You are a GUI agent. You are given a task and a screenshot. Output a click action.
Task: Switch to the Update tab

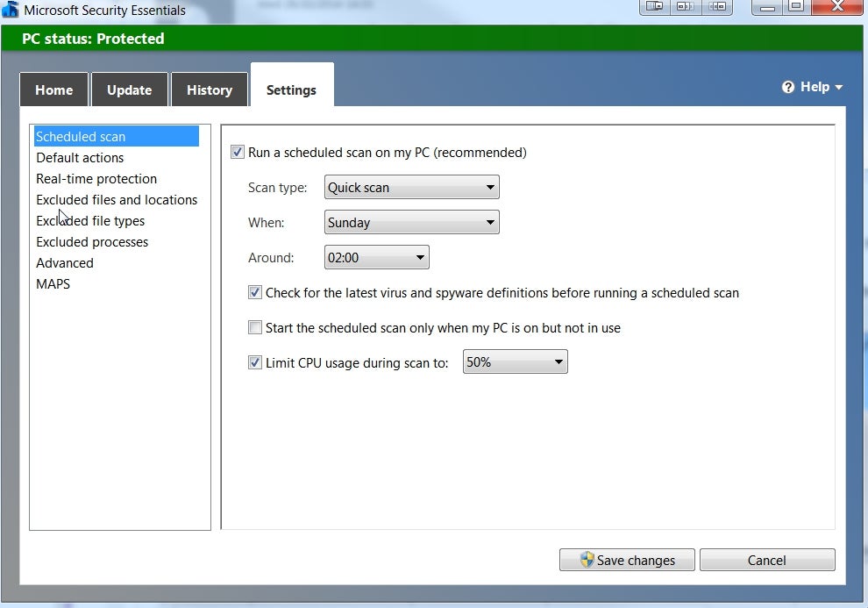coord(129,89)
